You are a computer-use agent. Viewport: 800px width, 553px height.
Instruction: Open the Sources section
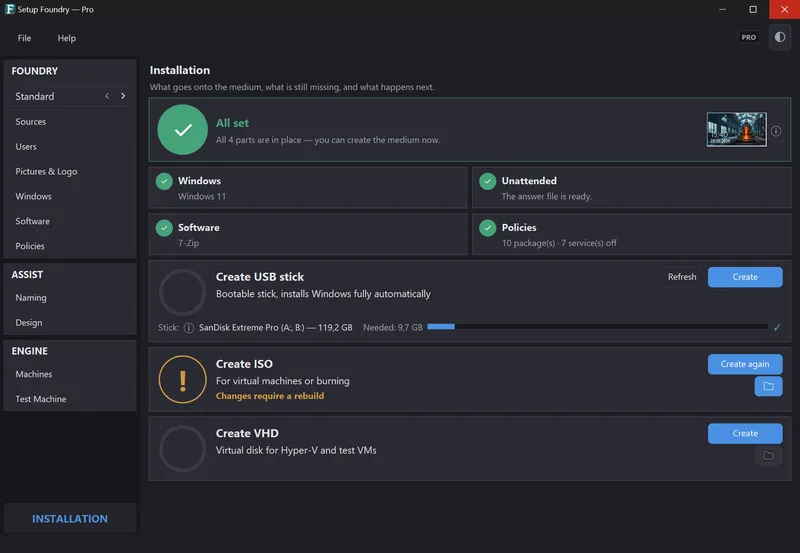click(x=70, y=121)
